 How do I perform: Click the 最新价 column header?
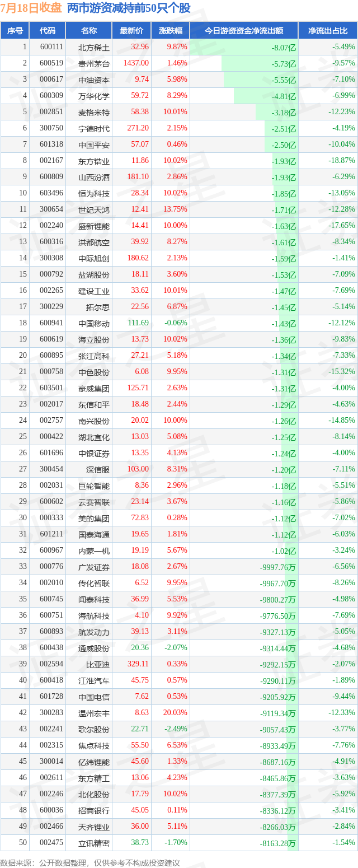(x=131, y=31)
